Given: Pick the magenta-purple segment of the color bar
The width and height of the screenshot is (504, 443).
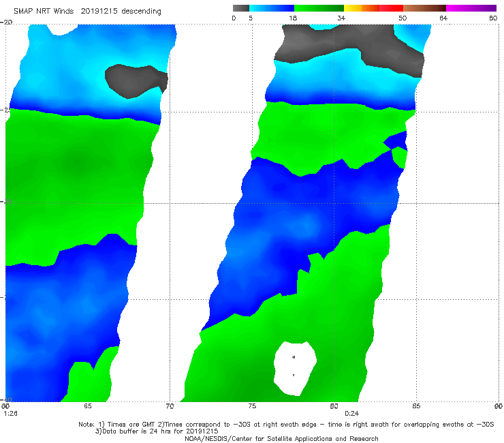Looking at the screenshot, I should point(471,8).
